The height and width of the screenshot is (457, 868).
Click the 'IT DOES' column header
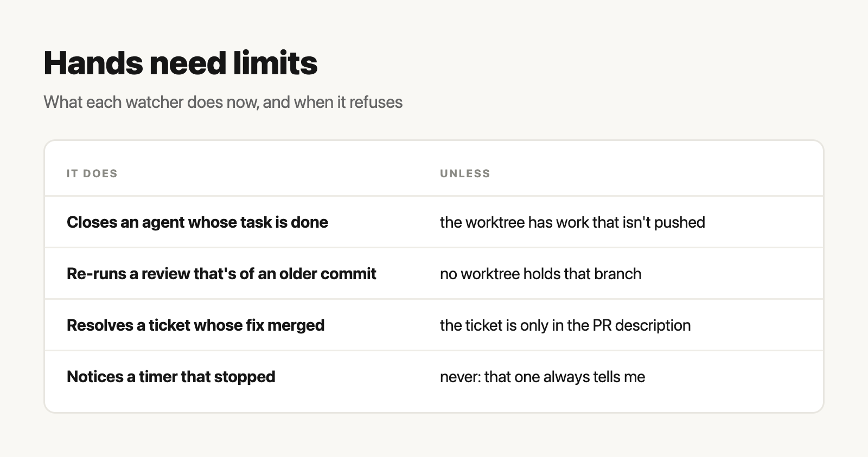click(x=92, y=173)
